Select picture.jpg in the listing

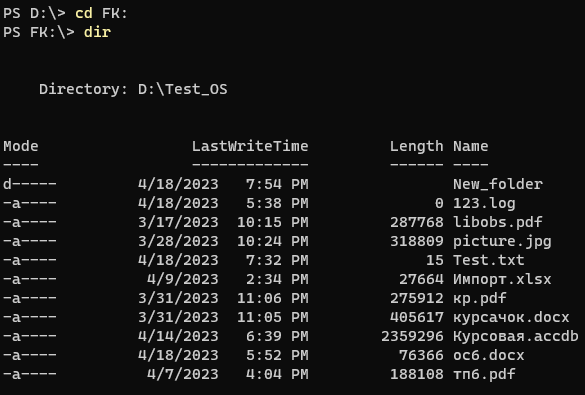(502, 242)
